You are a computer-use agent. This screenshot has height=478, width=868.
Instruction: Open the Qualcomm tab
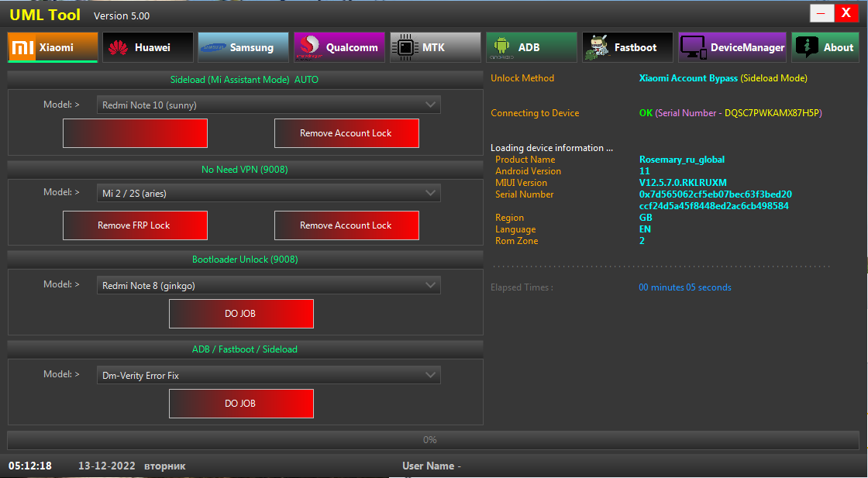[339, 47]
